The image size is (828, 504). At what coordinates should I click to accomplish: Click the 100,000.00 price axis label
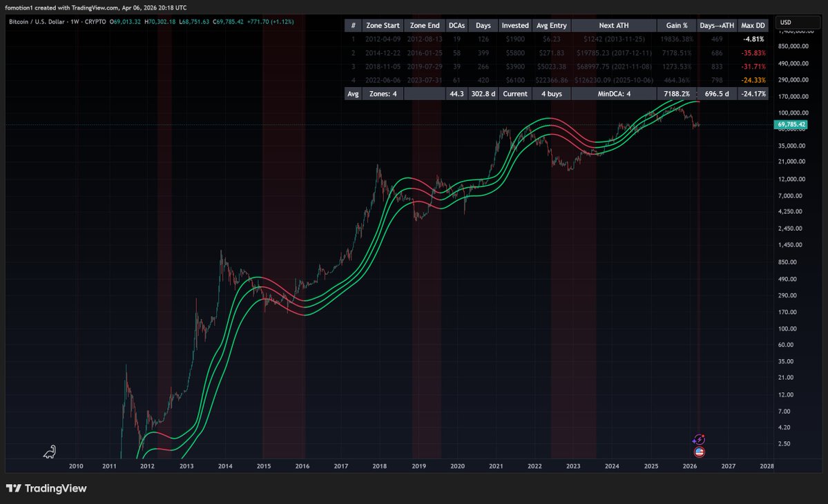tap(793, 113)
